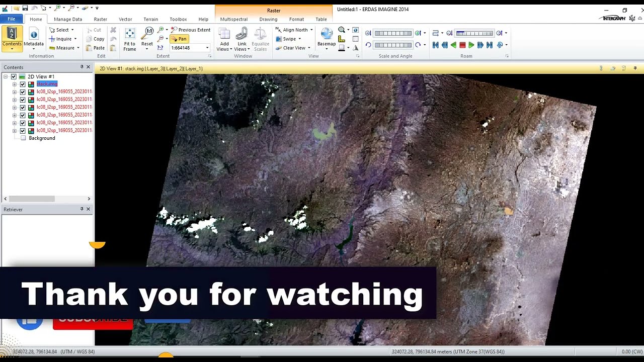Image resolution: width=644 pixels, height=362 pixels.
Task: Switch to the Toolbox tab
Action: coord(178,19)
